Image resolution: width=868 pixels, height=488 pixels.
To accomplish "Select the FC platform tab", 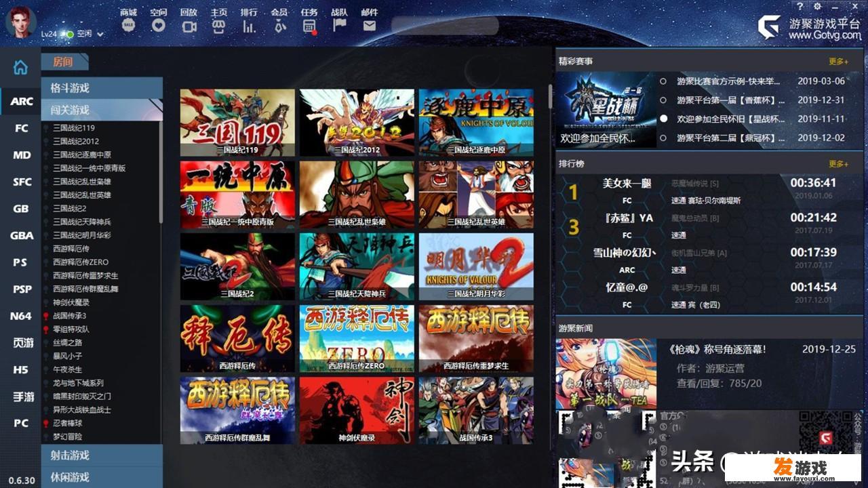I will tap(22, 128).
